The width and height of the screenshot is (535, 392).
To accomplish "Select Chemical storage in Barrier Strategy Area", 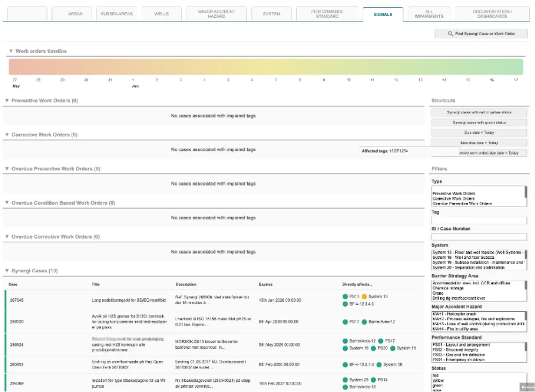I will (448, 288).
